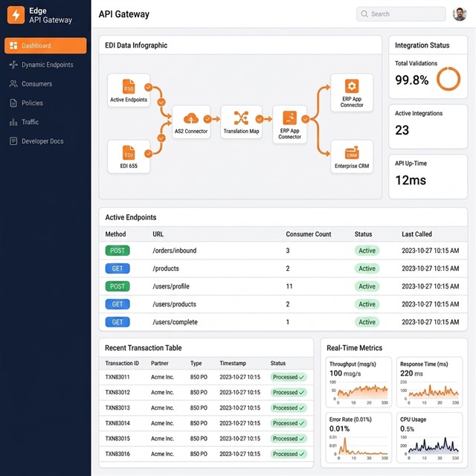This screenshot has width=476, height=476.
Task: Click the ERP App Connector gear icon
Action: 352,86
